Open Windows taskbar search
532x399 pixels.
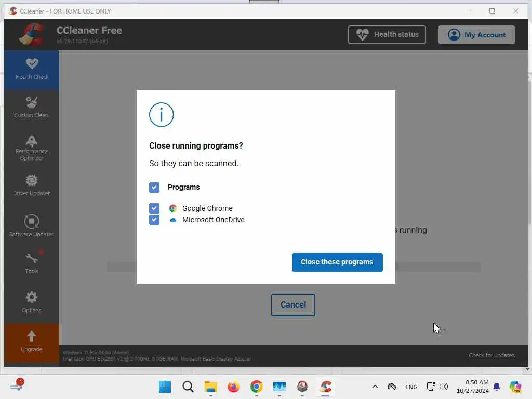click(188, 387)
